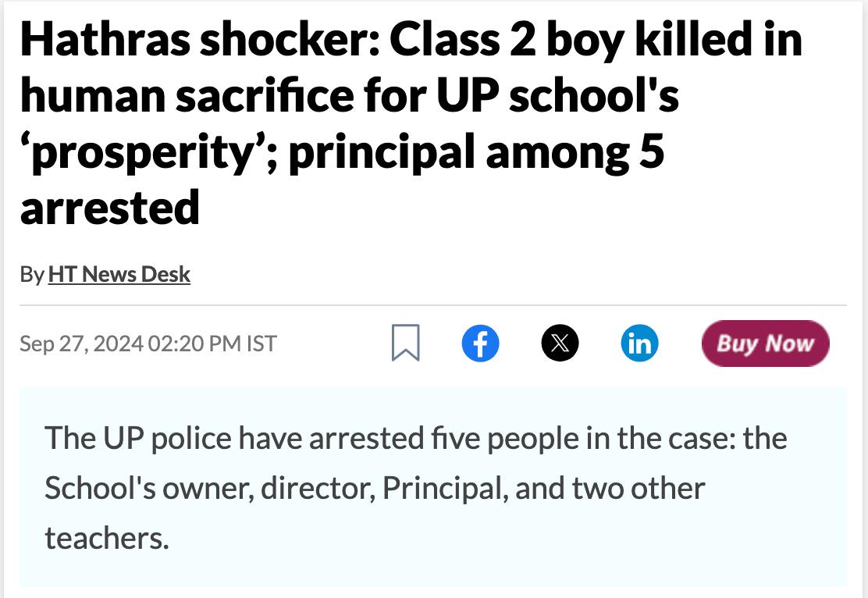Click the 'IST' timezone label
This screenshot has width=868, height=598.
[x=261, y=343]
